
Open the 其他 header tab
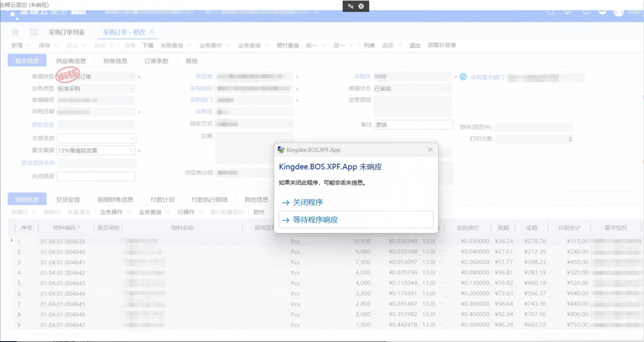192,61
